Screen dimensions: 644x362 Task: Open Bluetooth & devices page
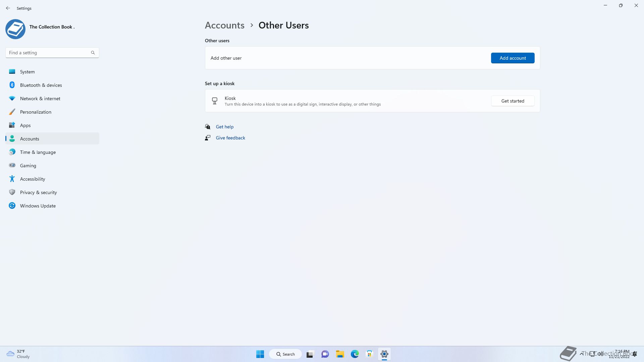[x=52, y=85]
